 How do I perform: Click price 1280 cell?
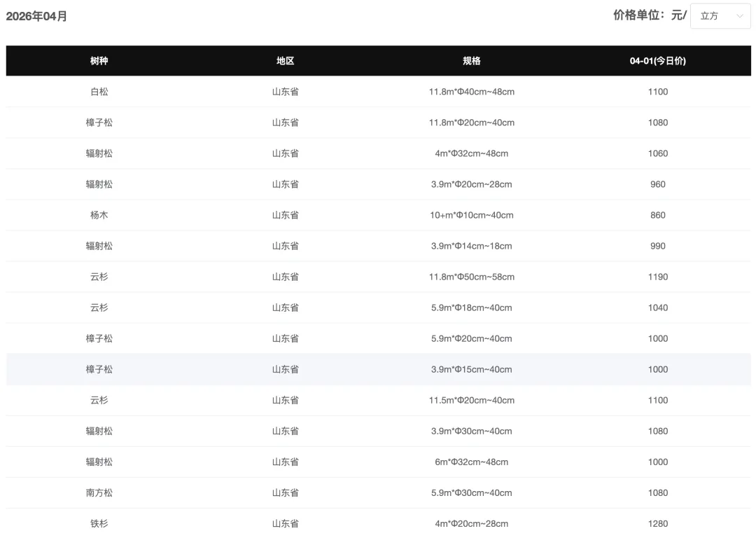pyautogui.click(x=657, y=524)
